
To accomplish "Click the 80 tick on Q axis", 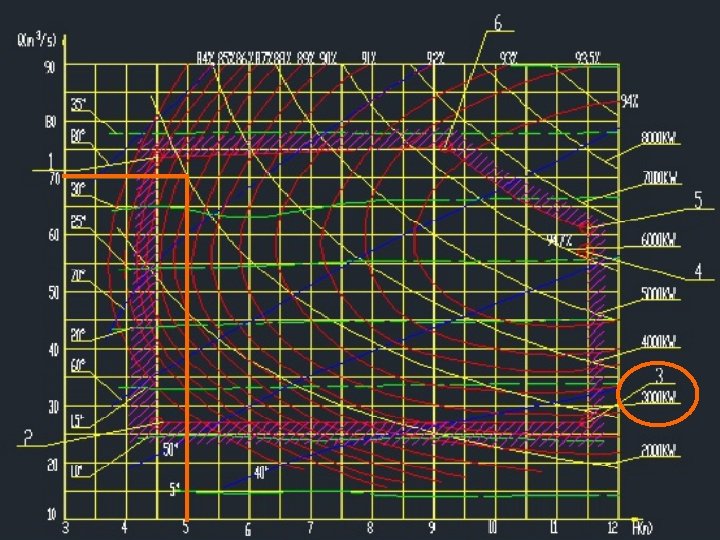I will pyautogui.click(x=50, y=123).
